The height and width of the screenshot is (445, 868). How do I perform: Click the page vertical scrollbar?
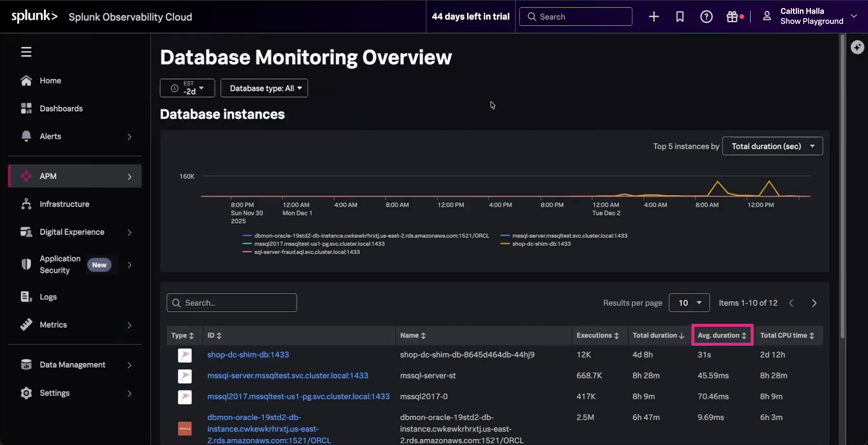click(x=842, y=186)
